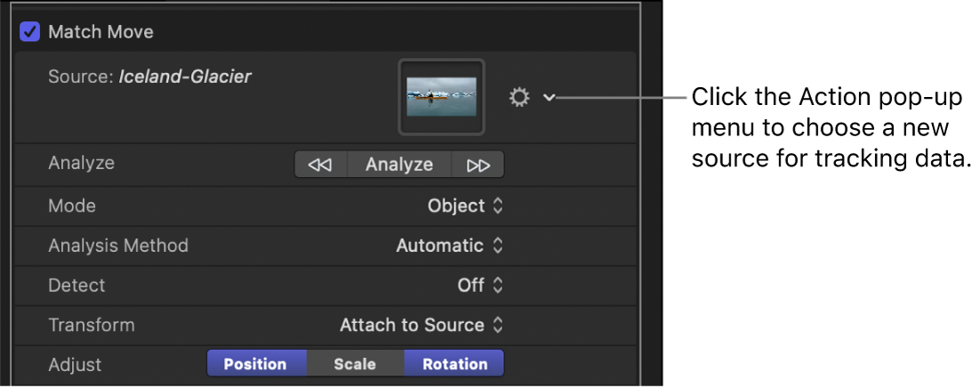Click the Analyze button
980x388 pixels.
399,165
